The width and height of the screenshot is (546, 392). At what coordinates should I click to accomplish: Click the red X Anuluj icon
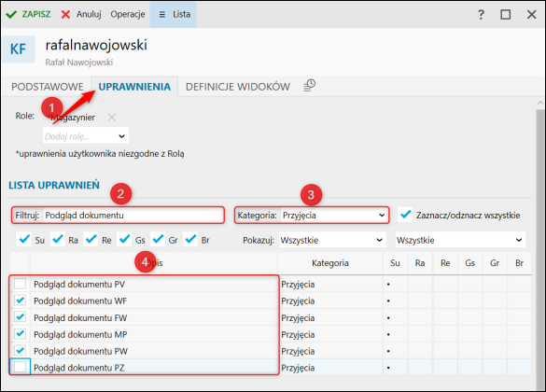65,14
